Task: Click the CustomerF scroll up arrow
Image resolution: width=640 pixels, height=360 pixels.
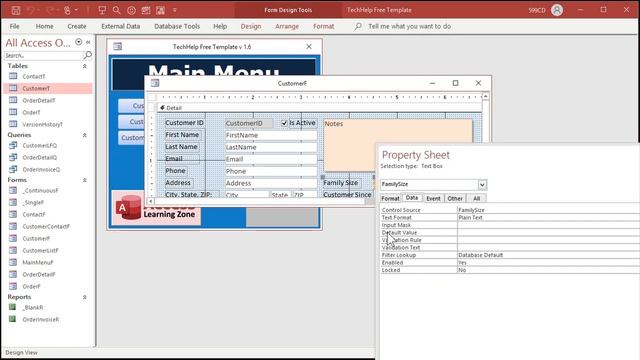Action: [485, 96]
